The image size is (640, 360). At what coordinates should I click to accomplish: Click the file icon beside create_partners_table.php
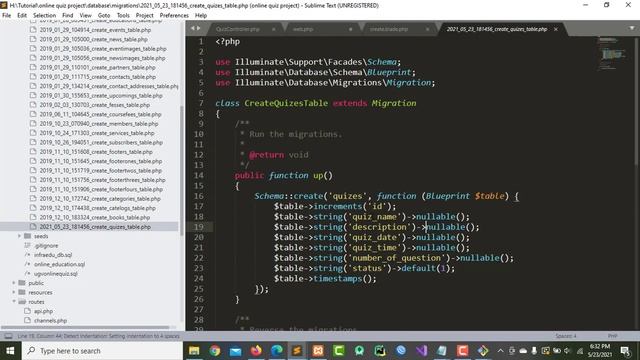[33, 67]
